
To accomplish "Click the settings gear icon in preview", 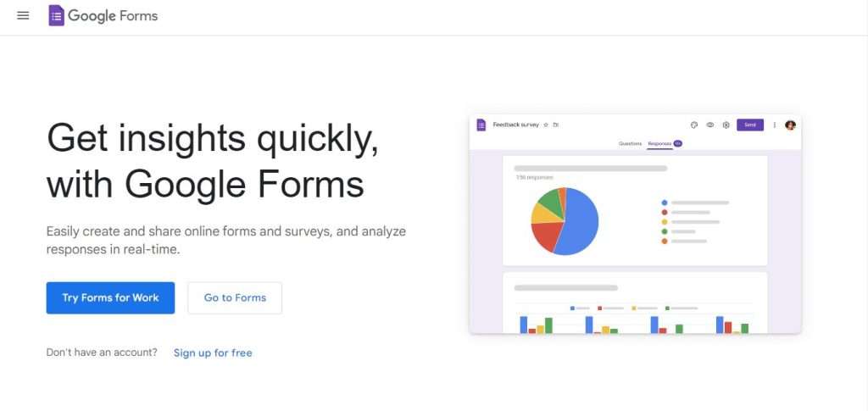I will click(726, 125).
